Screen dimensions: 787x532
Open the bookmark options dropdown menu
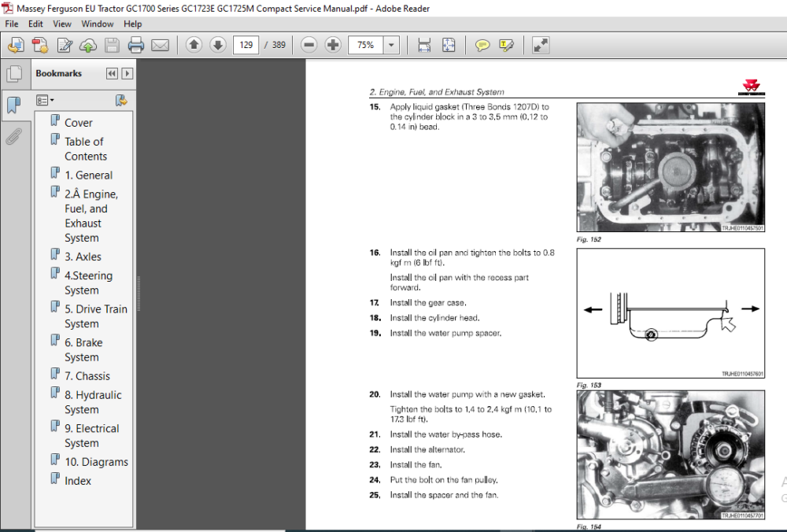point(45,101)
